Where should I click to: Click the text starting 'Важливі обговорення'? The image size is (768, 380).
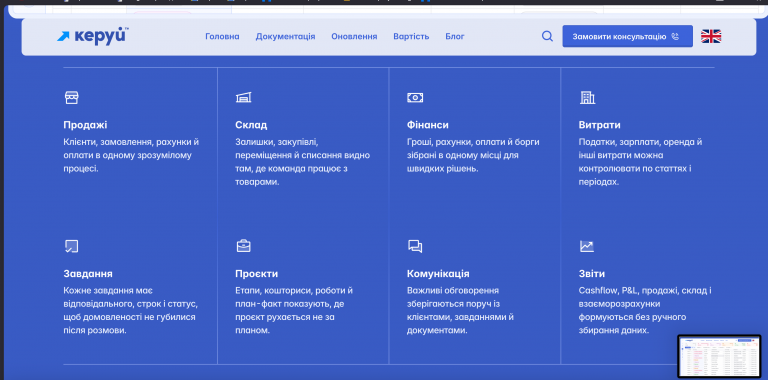(460, 310)
